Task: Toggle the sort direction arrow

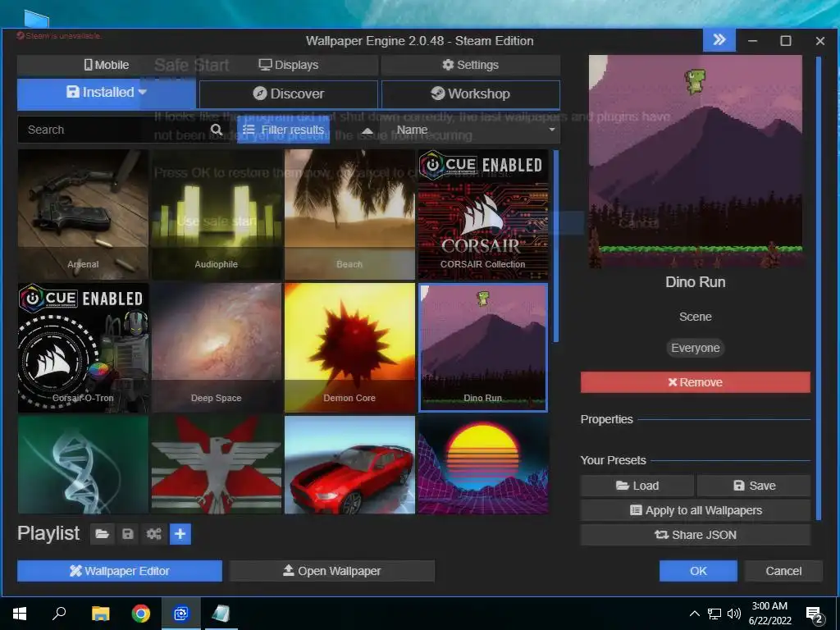Action: point(367,130)
